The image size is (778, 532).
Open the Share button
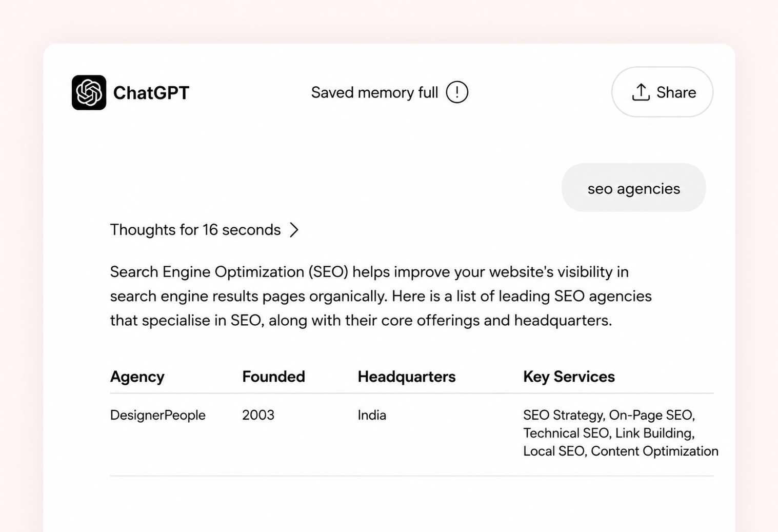coord(662,92)
